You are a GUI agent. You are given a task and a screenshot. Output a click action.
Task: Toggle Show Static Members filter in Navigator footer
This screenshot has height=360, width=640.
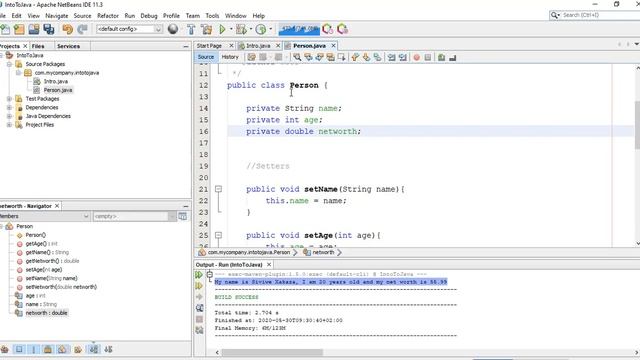[33, 349]
